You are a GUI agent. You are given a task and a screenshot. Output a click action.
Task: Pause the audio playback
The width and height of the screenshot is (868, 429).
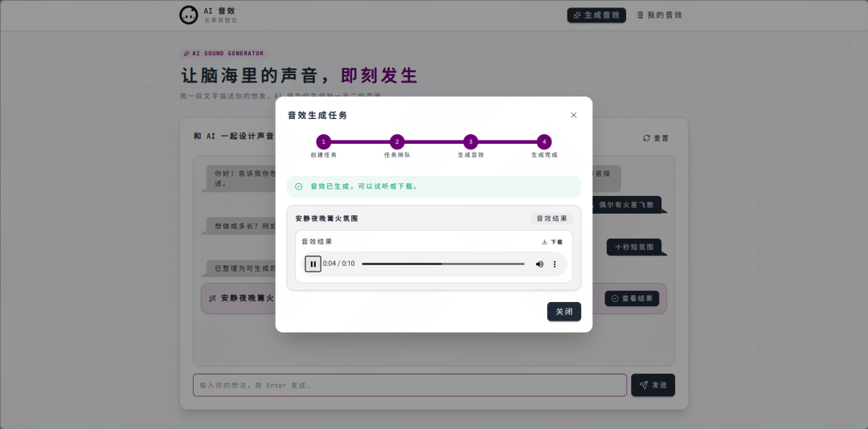[313, 264]
